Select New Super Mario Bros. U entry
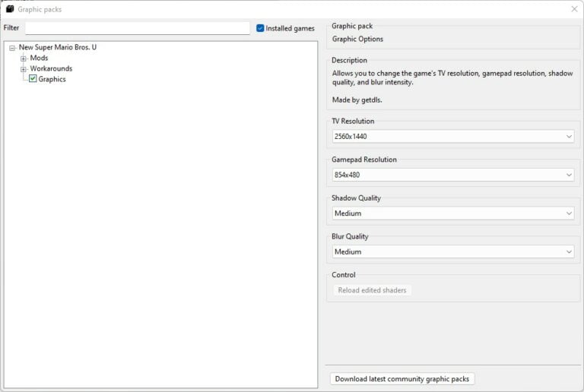 point(58,47)
